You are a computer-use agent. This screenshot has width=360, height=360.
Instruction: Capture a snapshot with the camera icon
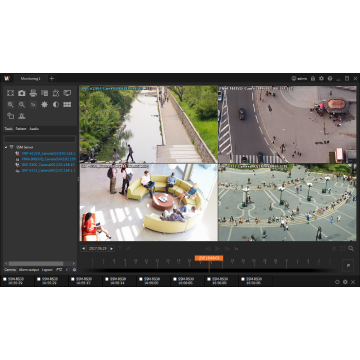(22, 93)
